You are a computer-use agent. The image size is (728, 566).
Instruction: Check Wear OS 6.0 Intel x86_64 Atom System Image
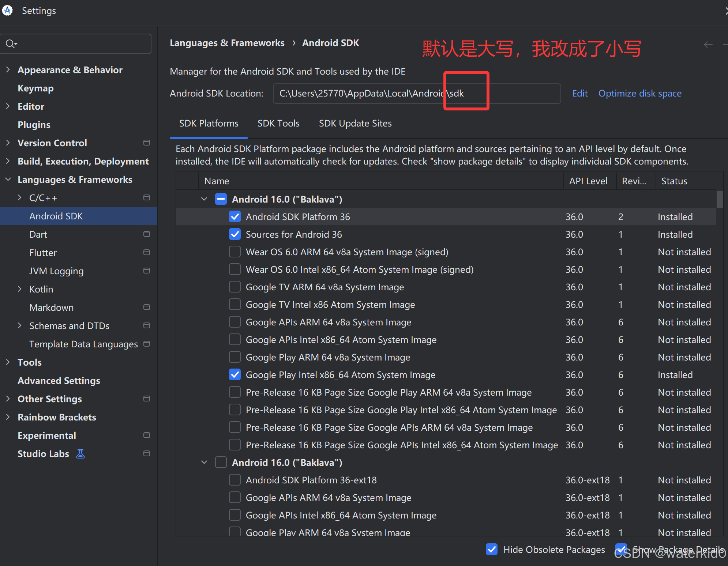click(x=235, y=269)
